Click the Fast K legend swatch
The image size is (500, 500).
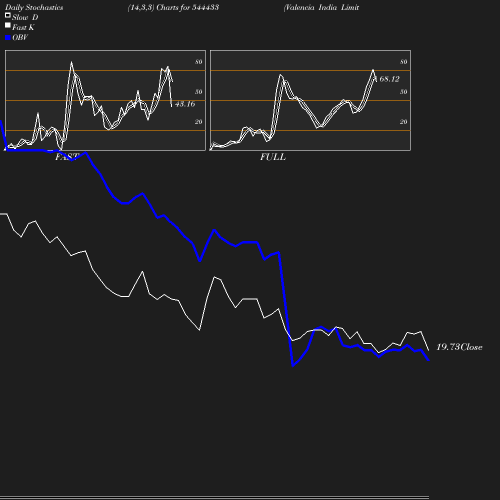8,25
